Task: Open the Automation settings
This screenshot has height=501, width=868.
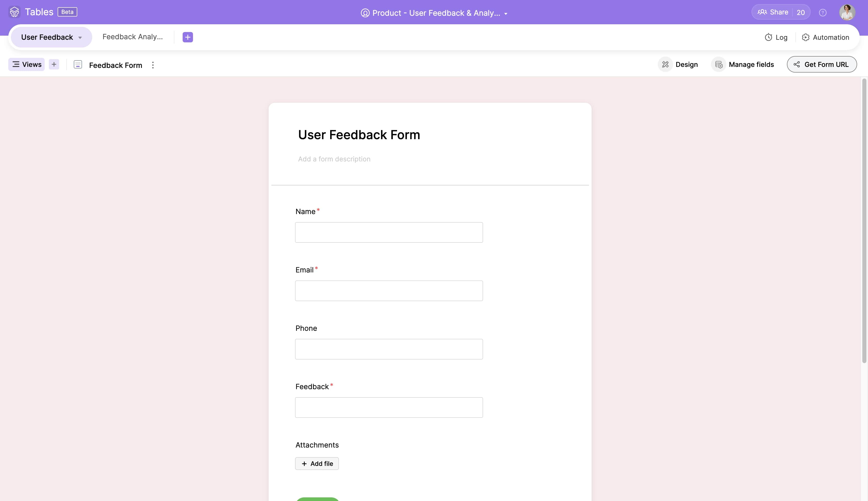Action: coord(825,37)
